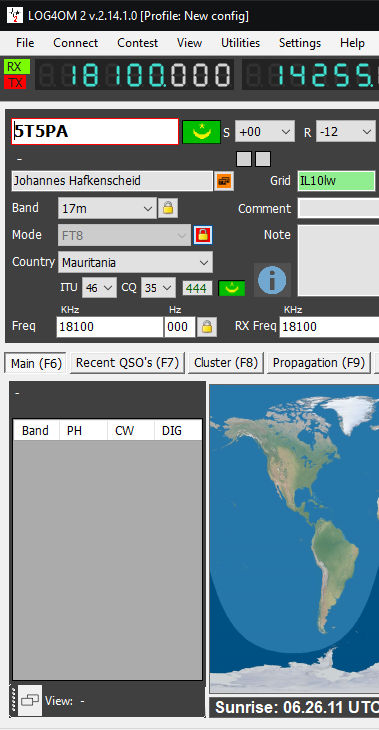
Task: Open the Connect menu
Action: click(75, 43)
